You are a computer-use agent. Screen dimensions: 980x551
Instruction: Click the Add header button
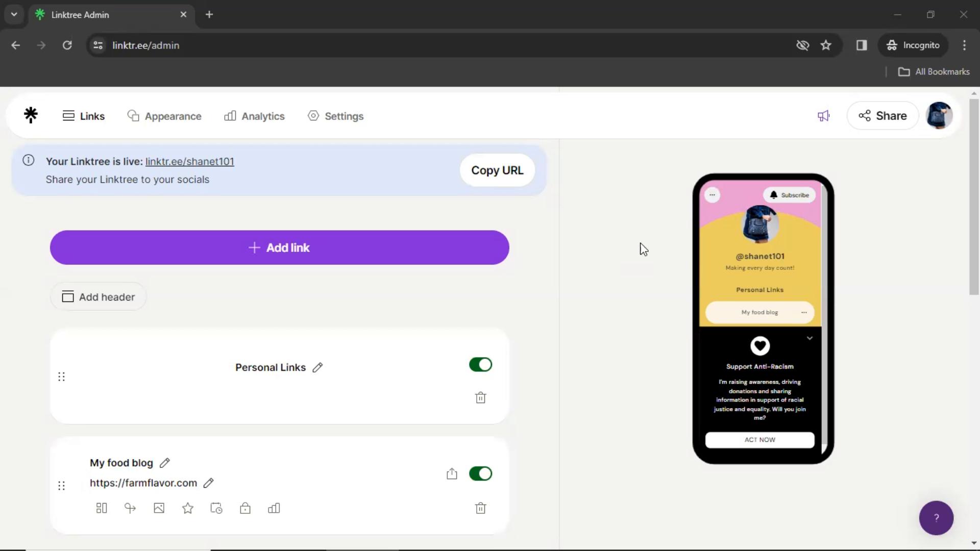(99, 297)
